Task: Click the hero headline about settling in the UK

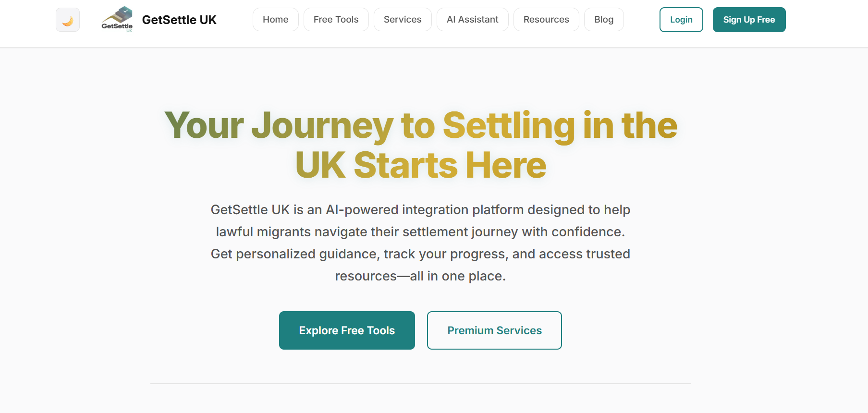Action: point(420,144)
